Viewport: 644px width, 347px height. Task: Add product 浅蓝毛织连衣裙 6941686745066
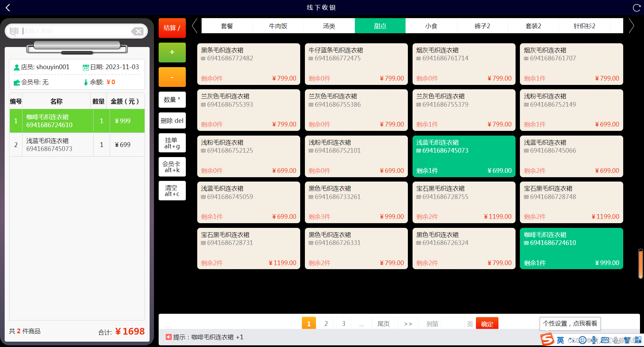coord(572,156)
